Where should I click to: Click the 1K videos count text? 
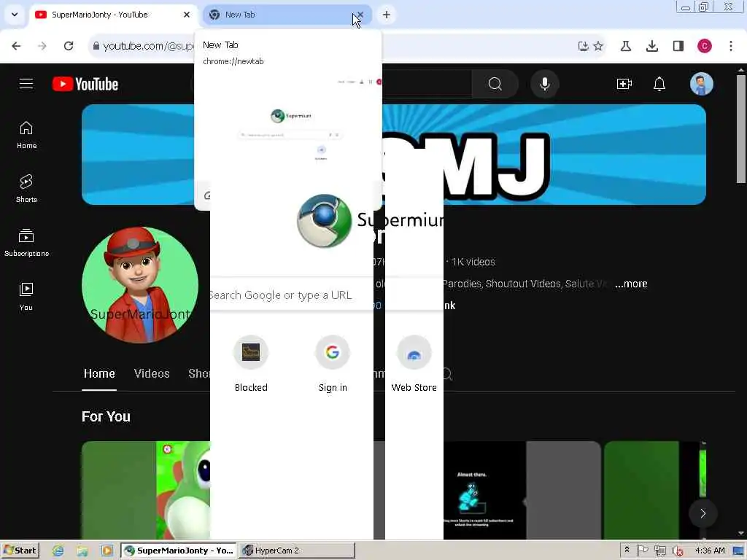pyautogui.click(x=473, y=262)
